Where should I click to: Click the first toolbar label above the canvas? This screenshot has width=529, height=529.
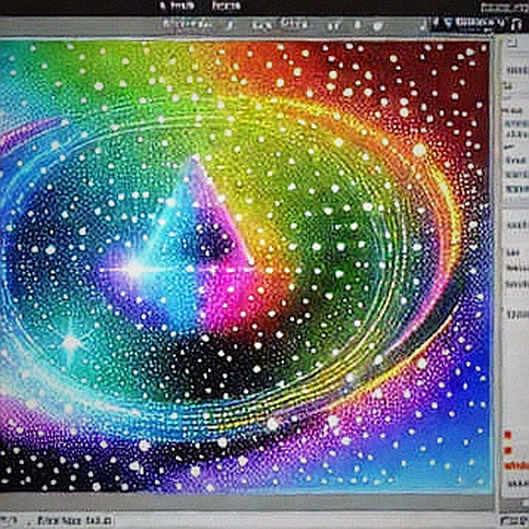[186, 24]
